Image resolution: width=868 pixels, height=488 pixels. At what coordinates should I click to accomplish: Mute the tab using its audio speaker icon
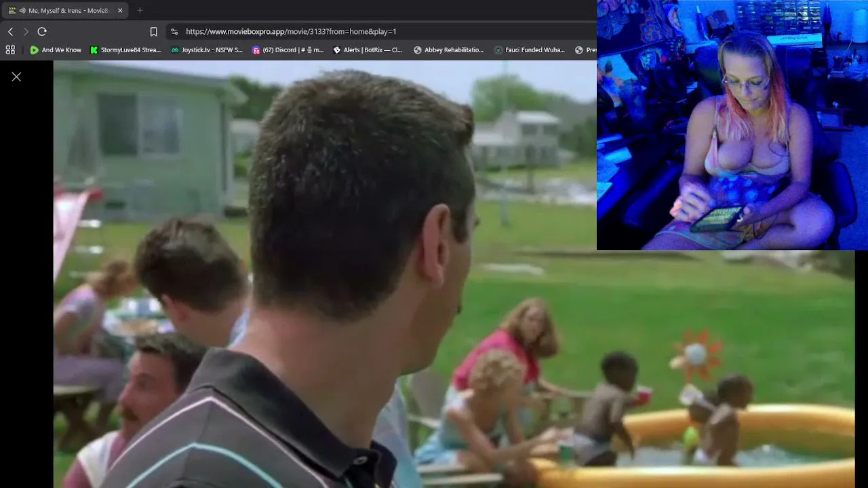point(22,11)
